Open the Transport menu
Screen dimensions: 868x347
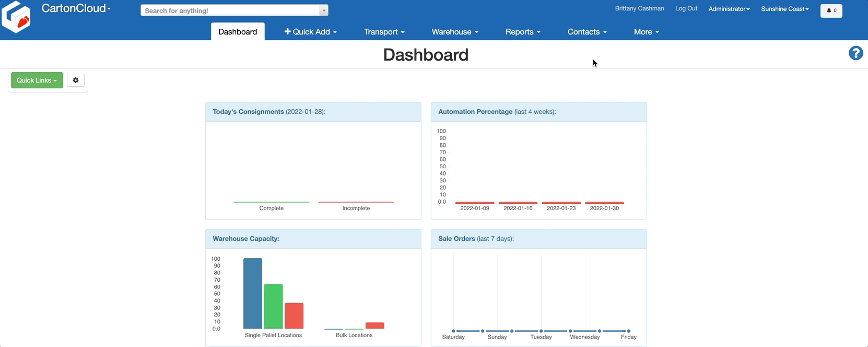click(384, 32)
